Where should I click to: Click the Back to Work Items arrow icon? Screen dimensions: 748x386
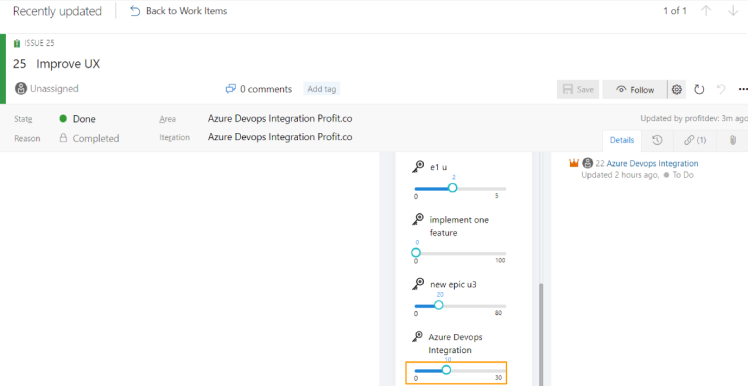[x=135, y=11]
